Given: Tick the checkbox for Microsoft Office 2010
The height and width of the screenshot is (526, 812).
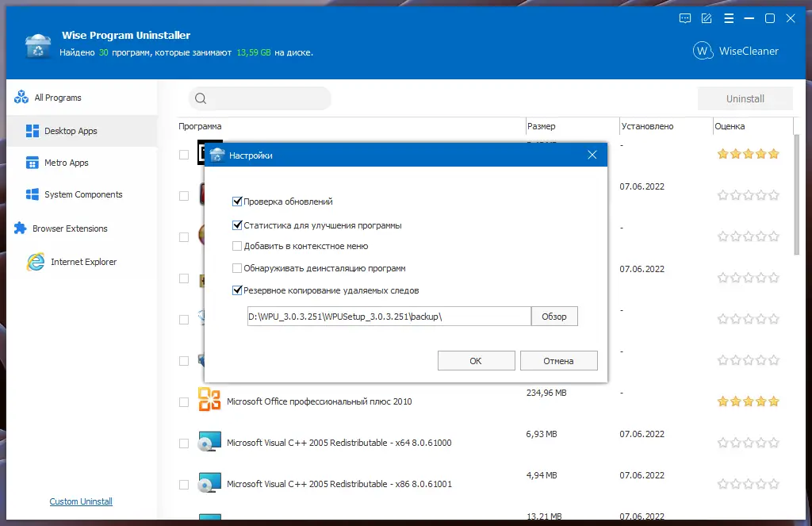Looking at the screenshot, I should (184, 402).
